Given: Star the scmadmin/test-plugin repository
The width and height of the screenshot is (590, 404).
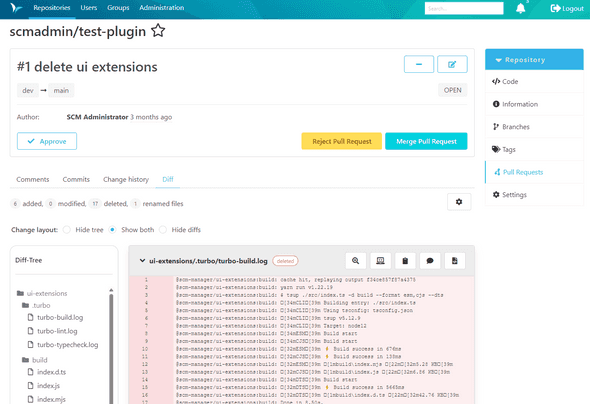Looking at the screenshot, I should click(158, 31).
